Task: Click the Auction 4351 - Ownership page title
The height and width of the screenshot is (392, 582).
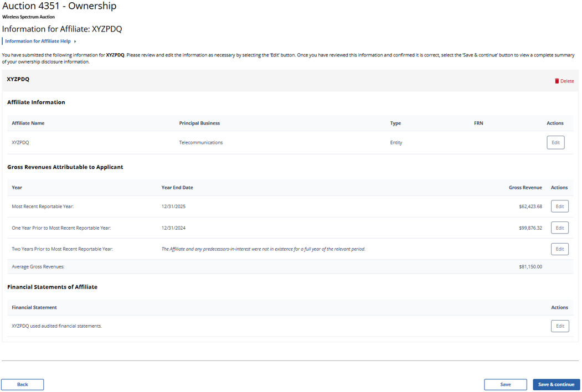Action: (x=59, y=6)
